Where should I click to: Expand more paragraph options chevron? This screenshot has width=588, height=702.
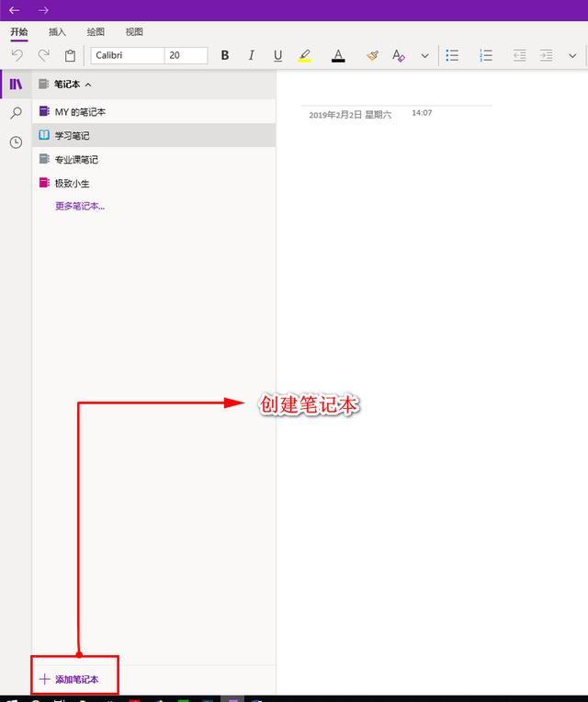[x=572, y=56]
